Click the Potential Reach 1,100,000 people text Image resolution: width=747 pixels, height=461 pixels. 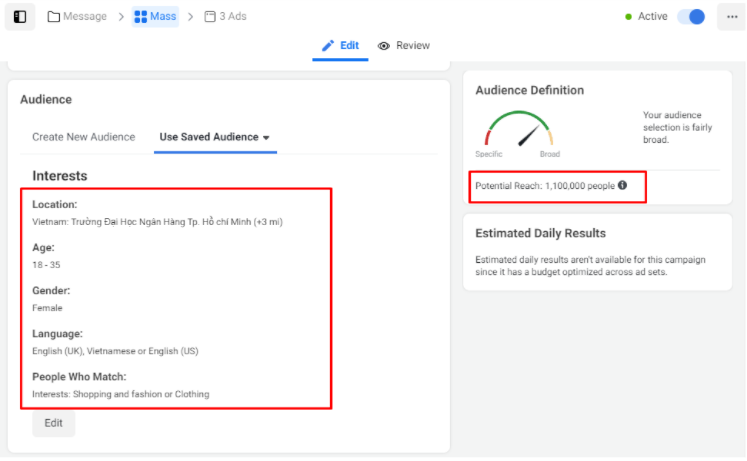(x=545, y=186)
